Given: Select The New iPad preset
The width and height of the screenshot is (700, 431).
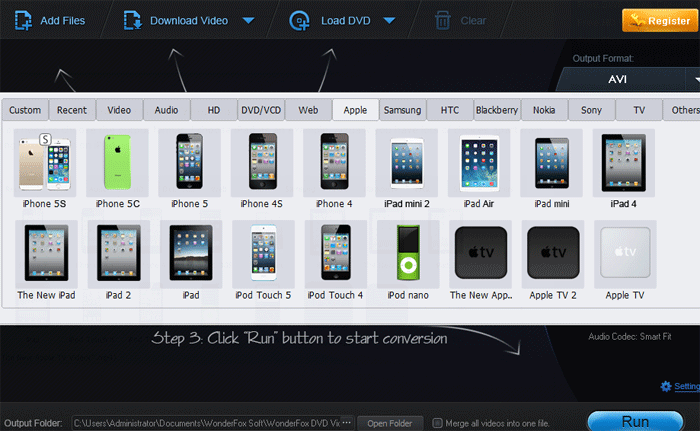Looking at the screenshot, I should click(x=46, y=254).
